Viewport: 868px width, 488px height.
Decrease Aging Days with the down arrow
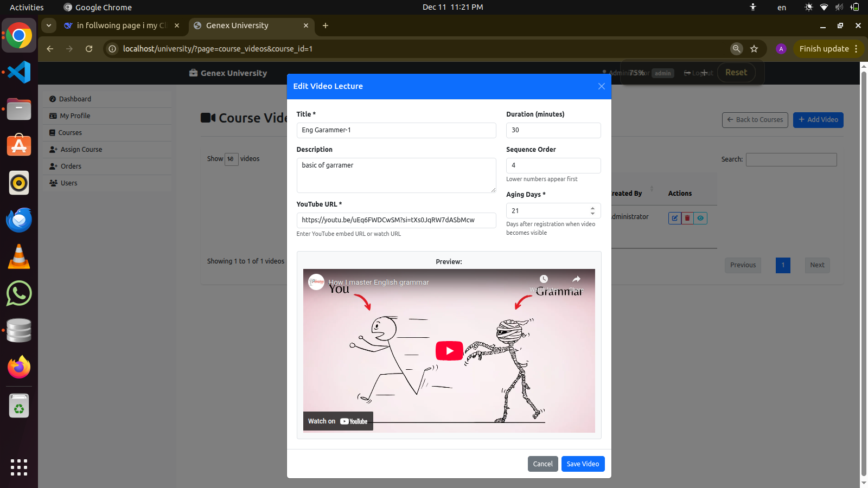(x=592, y=214)
